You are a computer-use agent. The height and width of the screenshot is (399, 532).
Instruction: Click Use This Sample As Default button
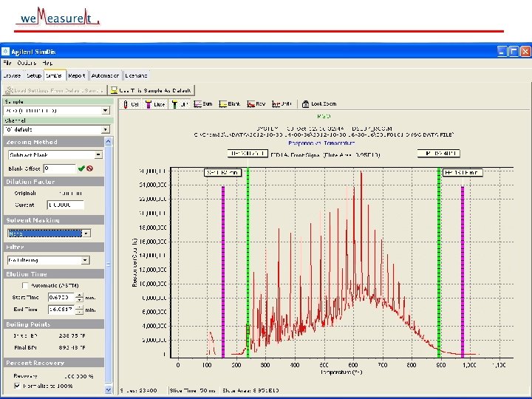(x=151, y=90)
